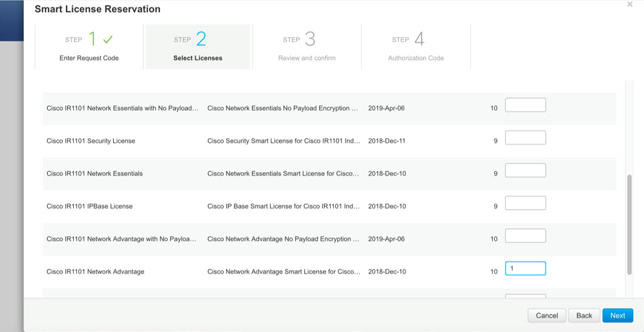The width and height of the screenshot is (644, 332).
Task: Select 'Cisco IR1101 IPBase License' row name
Action: tap(90, 206)
